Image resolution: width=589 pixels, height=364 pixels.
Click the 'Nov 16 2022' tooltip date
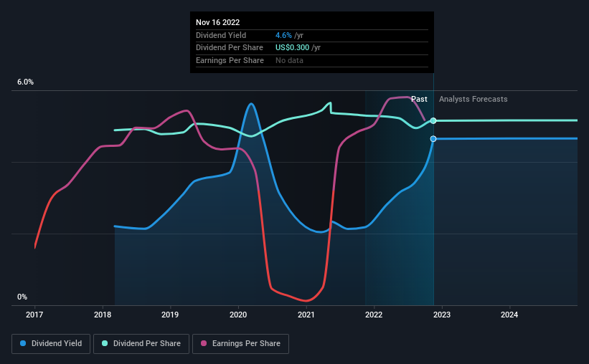(217, 22)
